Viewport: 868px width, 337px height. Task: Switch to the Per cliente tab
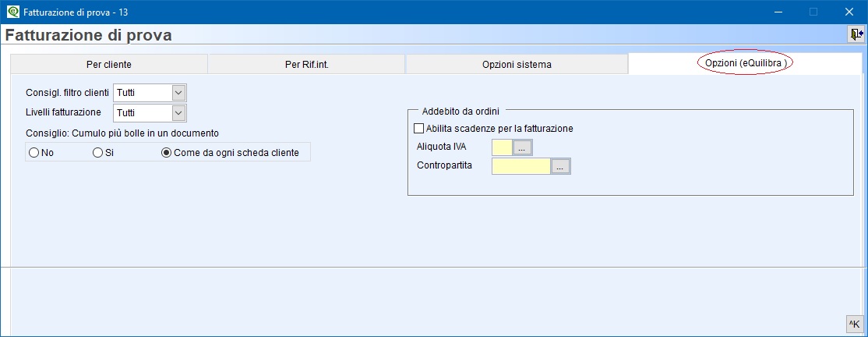pos(109,64)
